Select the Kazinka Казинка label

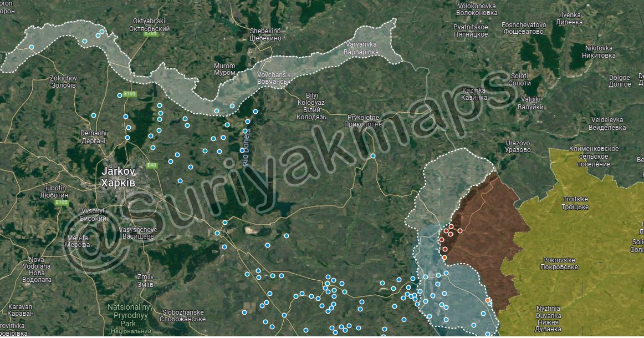(x=473, y=94)
